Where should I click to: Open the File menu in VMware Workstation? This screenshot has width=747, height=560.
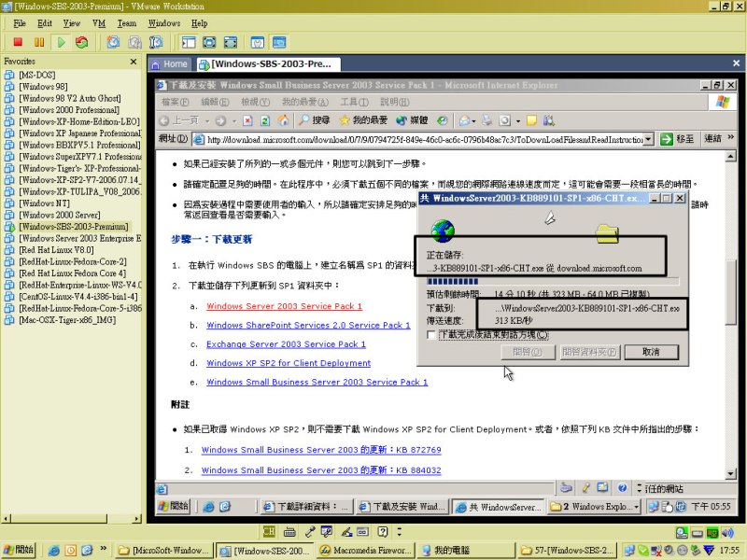[x=20, y=23]
